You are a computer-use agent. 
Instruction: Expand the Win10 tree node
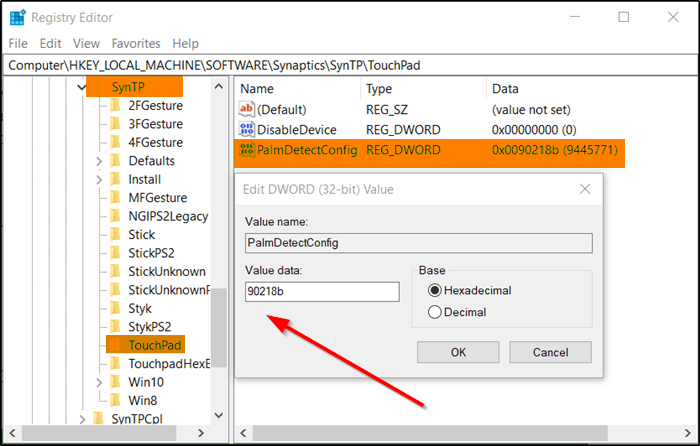click(x=99, y=383)
